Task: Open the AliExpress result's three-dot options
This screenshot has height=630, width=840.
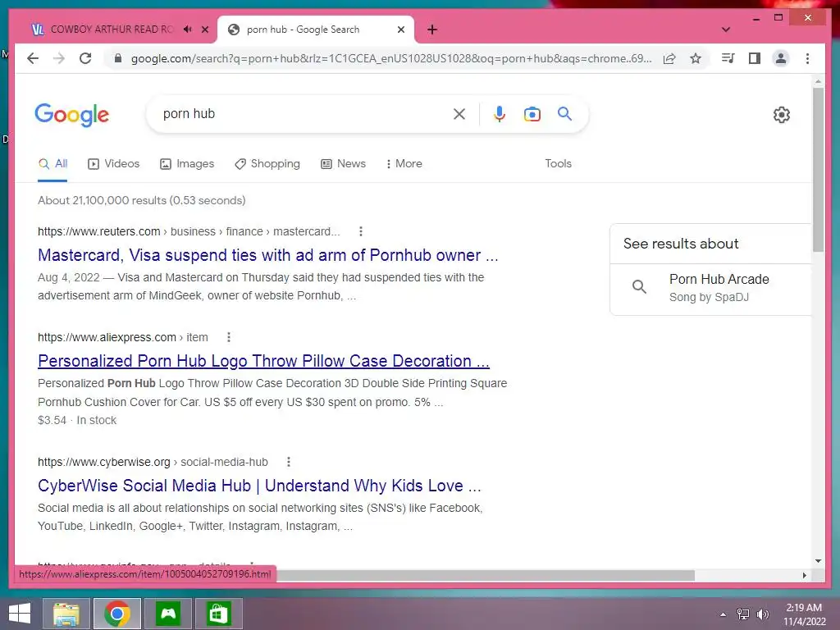Action: click(229, 337)
